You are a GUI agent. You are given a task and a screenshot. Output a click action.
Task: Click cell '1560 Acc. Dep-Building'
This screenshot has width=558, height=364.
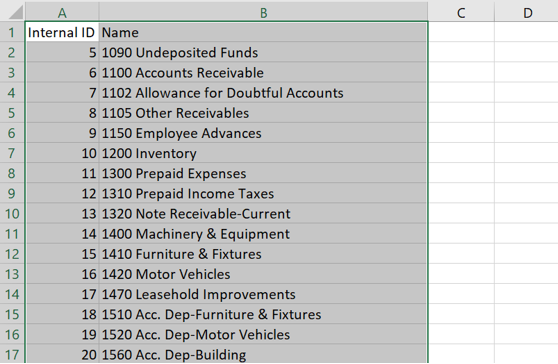coord(263,354)
